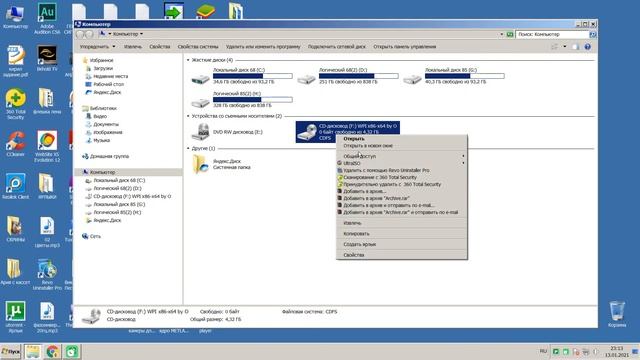Collapse the Жесткие диски (4) group
This screenshot has width=640, height=360.
(188, 60)
